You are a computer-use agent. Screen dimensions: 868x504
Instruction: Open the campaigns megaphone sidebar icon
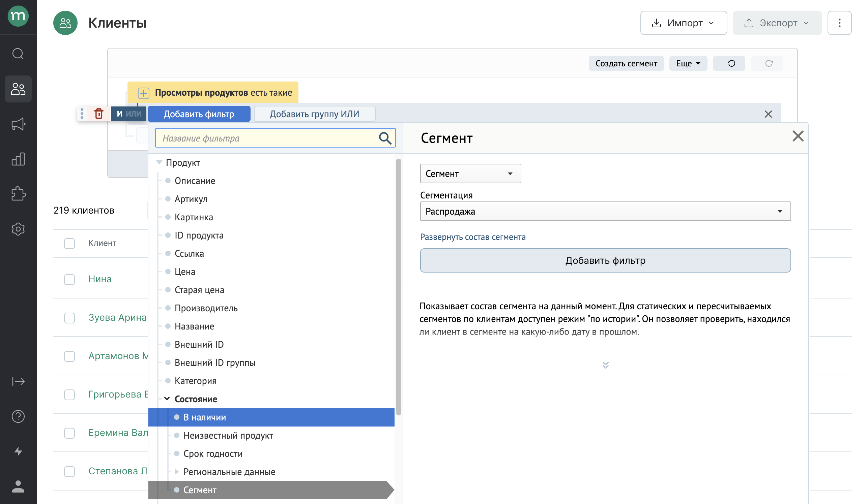tap(18, 124)
